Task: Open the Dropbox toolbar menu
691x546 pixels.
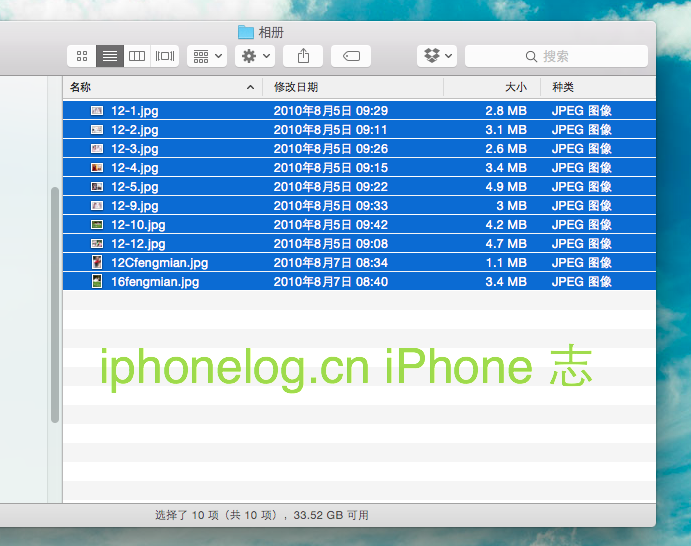Action: 437,56
